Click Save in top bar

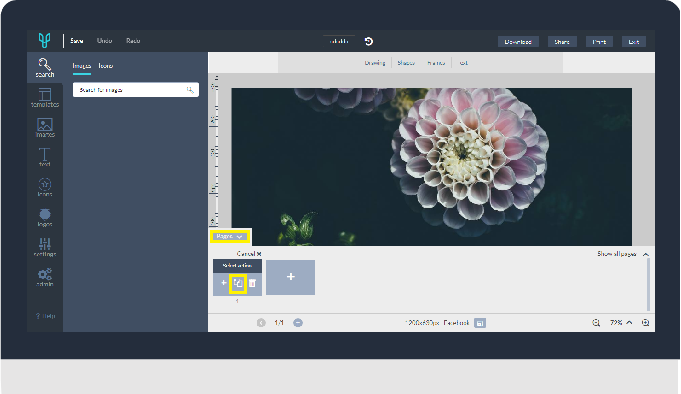tap(77, 41)
